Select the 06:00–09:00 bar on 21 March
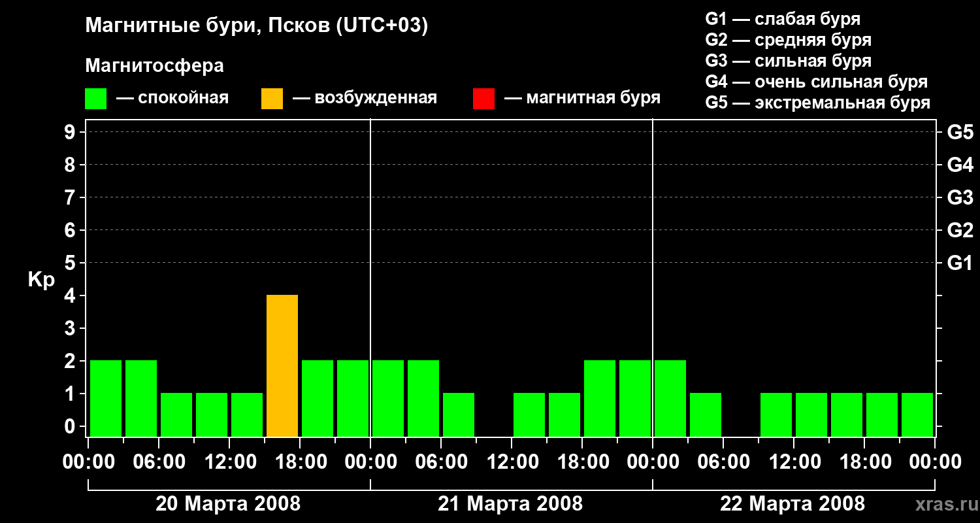This screenshot has height=523, width=980. [459, 415]
